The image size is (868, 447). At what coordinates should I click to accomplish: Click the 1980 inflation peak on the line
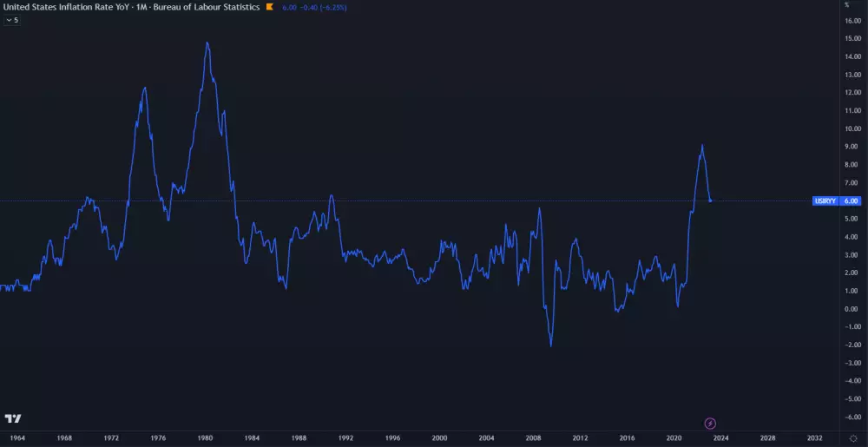tap(207, 43)
